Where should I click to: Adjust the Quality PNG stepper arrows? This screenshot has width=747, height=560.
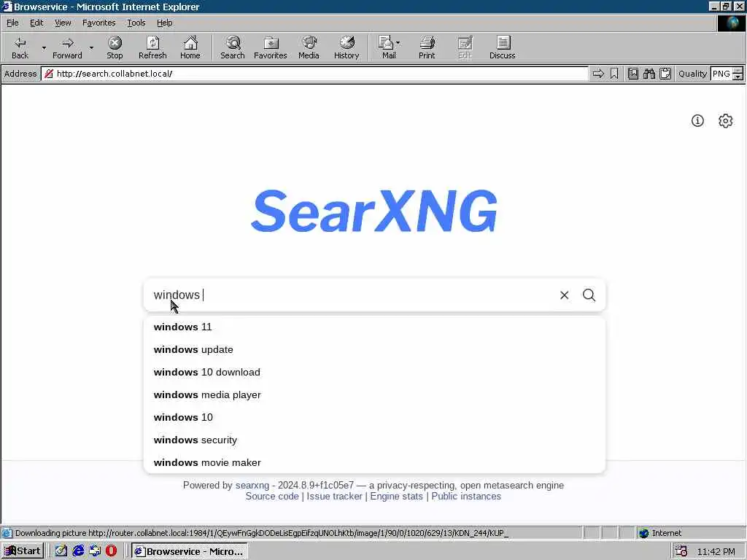[x=738, y=74]
